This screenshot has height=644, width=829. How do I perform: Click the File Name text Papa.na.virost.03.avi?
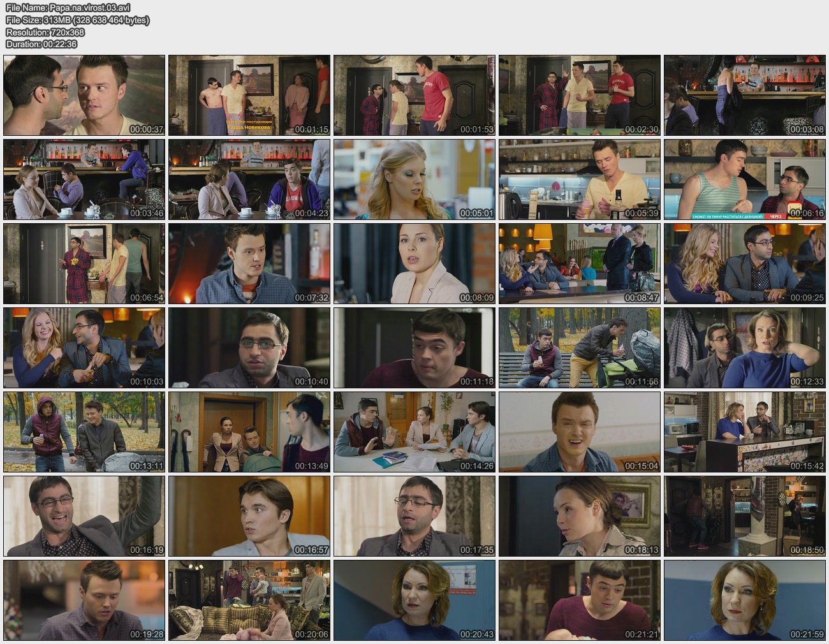tap(68, 8)
